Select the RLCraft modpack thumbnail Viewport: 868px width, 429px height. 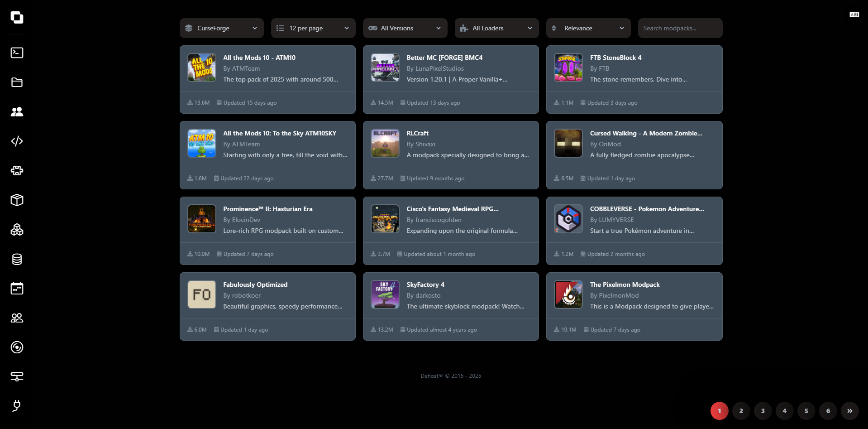click(385, 143)
